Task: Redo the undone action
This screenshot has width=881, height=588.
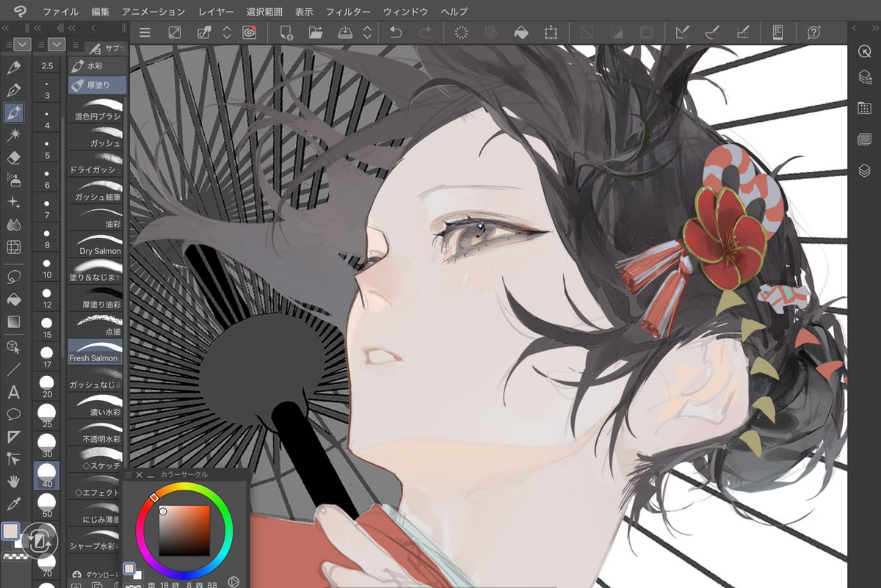Action: [425, 32]
